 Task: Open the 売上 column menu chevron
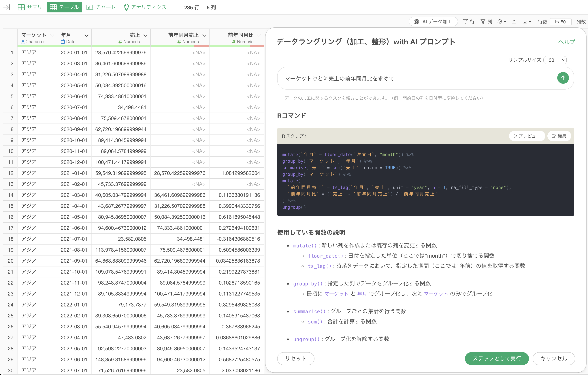pos(145,35)
